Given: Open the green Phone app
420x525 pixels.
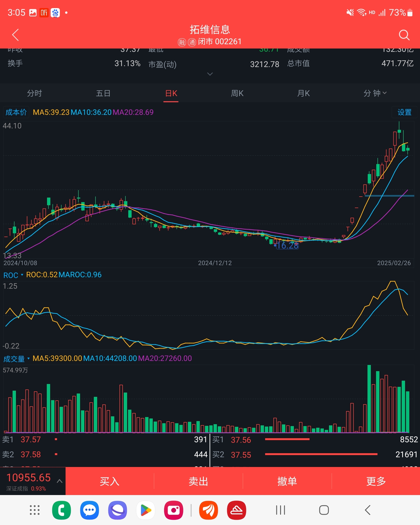Looking at the screenshot, I should point(62,510).
